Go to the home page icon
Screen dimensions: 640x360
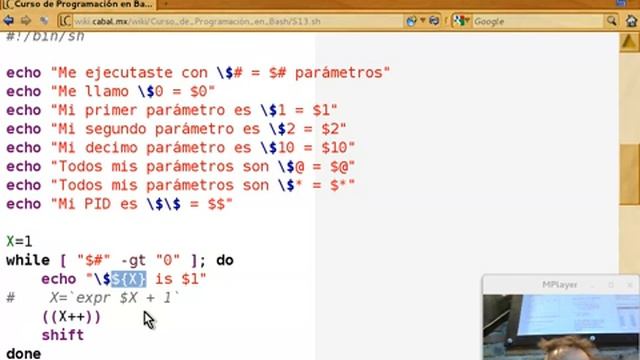coord(631,20)
